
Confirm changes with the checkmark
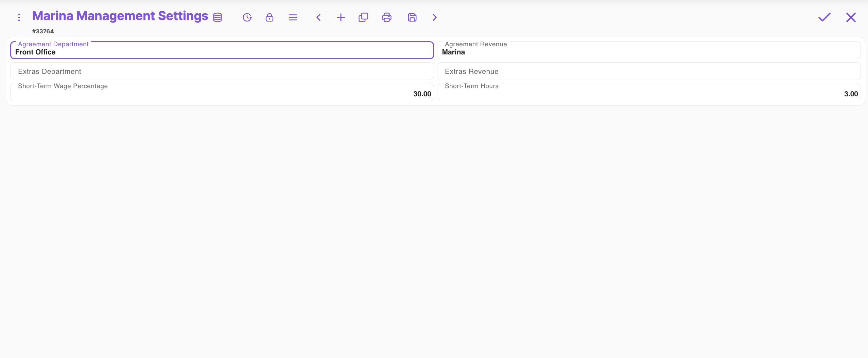824,17
